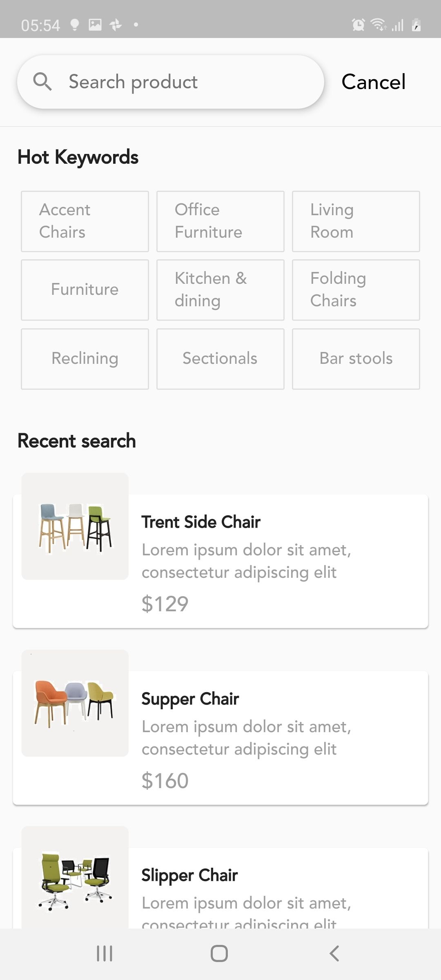441x980 pixels.
Task: Tap the Living Room keyword
Action: pyautogui.click(x=356, y=221)
